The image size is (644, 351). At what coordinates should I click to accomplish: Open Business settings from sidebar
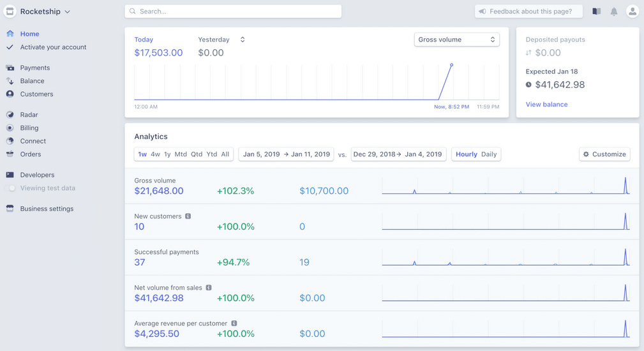point(47,209)
